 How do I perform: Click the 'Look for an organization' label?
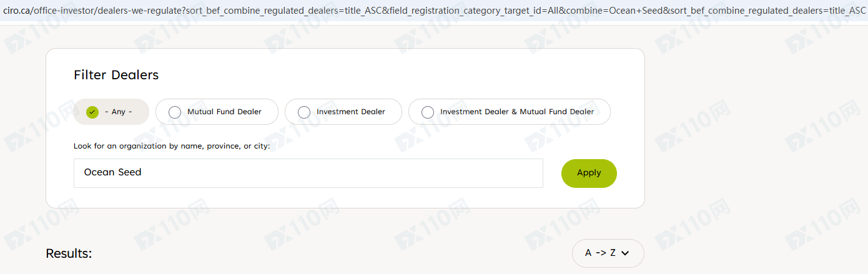[x=172, y=146]
